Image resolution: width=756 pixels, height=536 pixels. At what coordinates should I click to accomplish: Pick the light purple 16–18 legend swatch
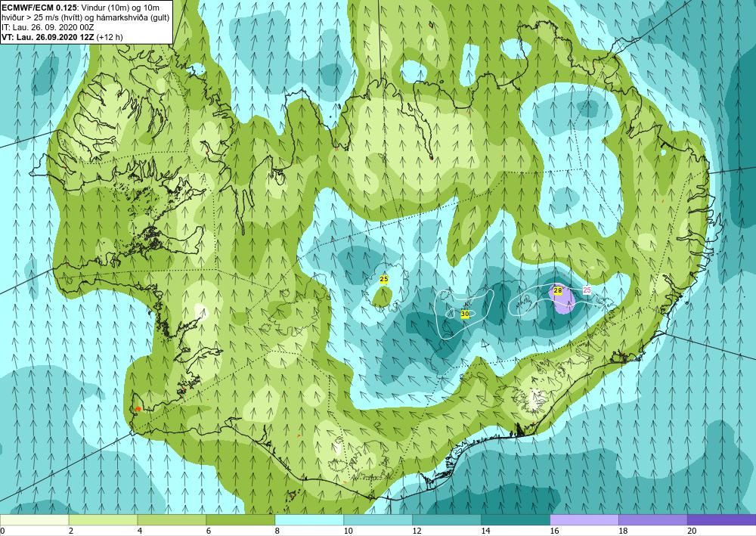coord(584,520)
